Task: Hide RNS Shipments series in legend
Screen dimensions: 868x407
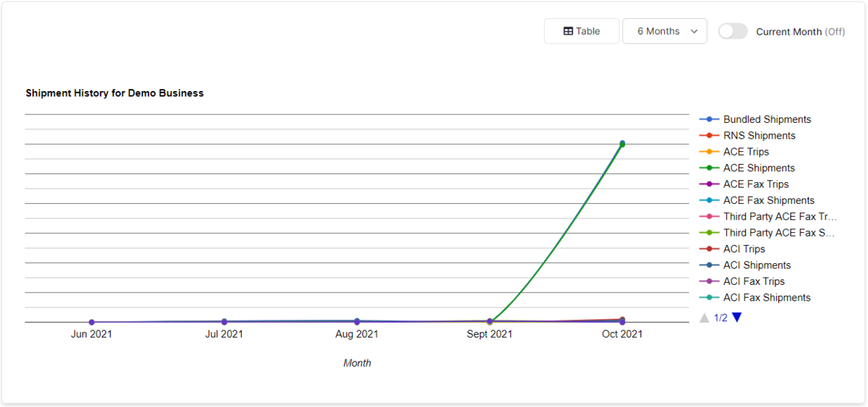Action: 759,136
